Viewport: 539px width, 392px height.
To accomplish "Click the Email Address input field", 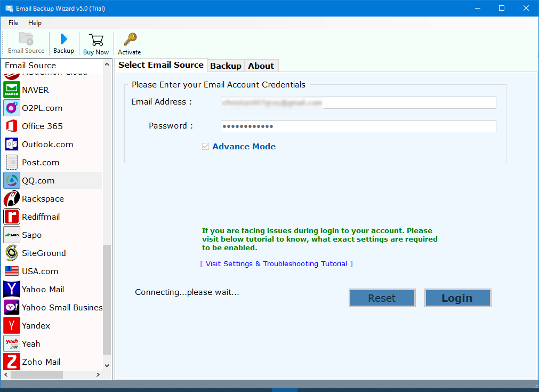I will pos(358,102).
